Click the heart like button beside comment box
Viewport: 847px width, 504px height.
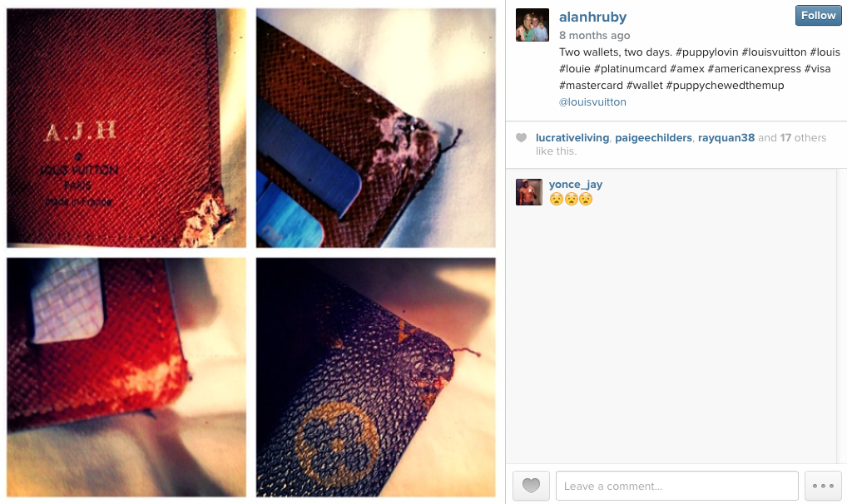pos(531,486)
